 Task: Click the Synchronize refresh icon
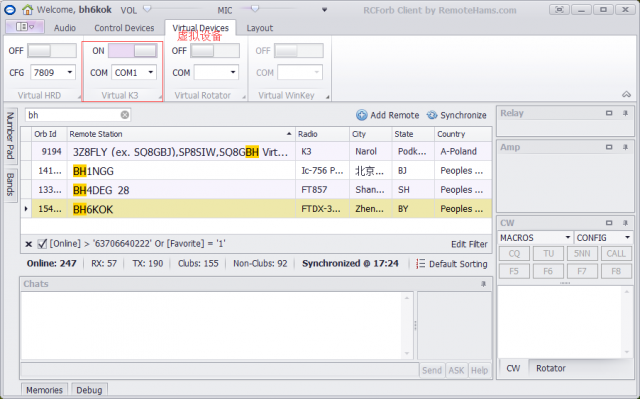click(x=432, y=115)
